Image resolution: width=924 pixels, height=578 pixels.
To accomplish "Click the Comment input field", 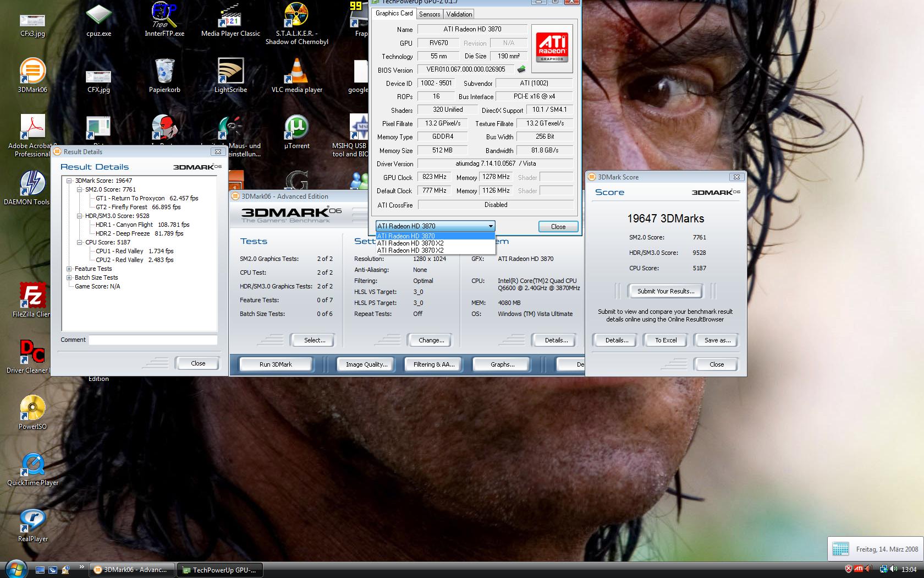I will tap(153, 340).
